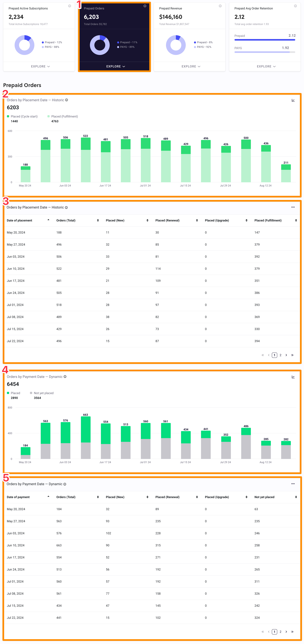The width and height of the screenshot is (304, 644).
Task: Open three-dot menu on Placement Date table
Action: click(293, 207)
